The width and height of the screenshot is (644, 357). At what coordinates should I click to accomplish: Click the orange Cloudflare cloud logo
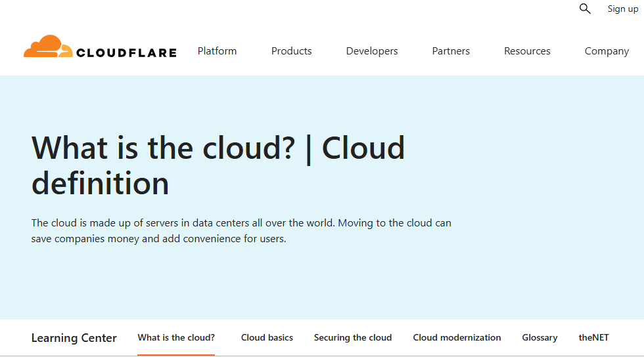point(48,47)
